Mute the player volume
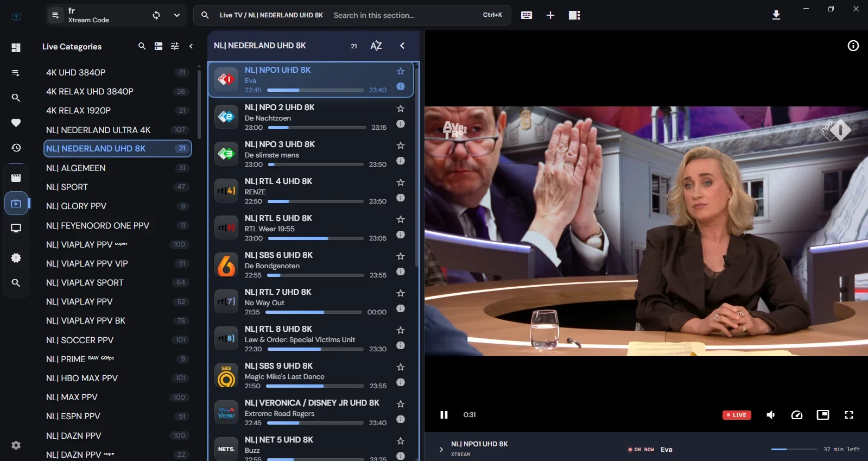 771,415
